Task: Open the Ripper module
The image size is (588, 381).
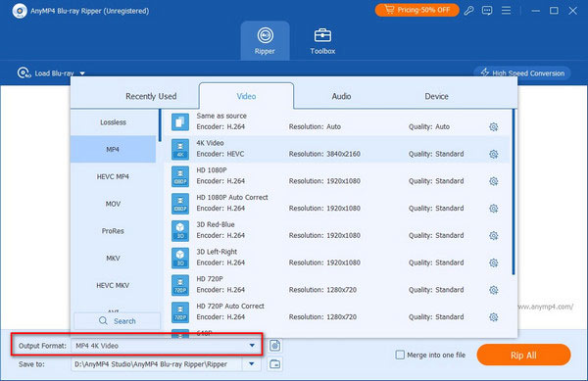Action: pos(265,41)
